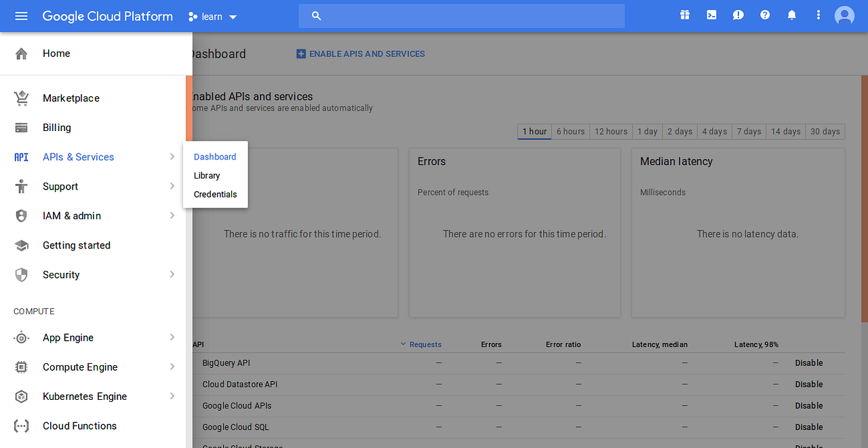Open your account avatar menu

(844, 14)
